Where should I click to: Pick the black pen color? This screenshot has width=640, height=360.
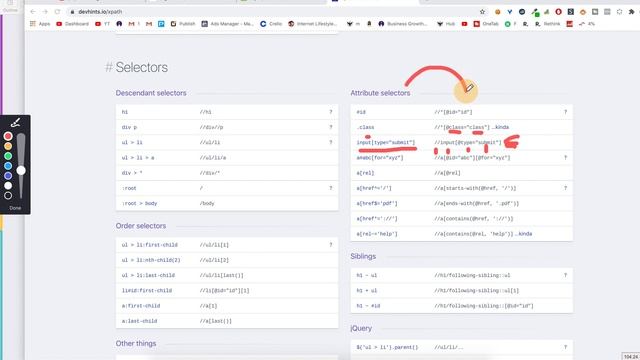[8, 196]
